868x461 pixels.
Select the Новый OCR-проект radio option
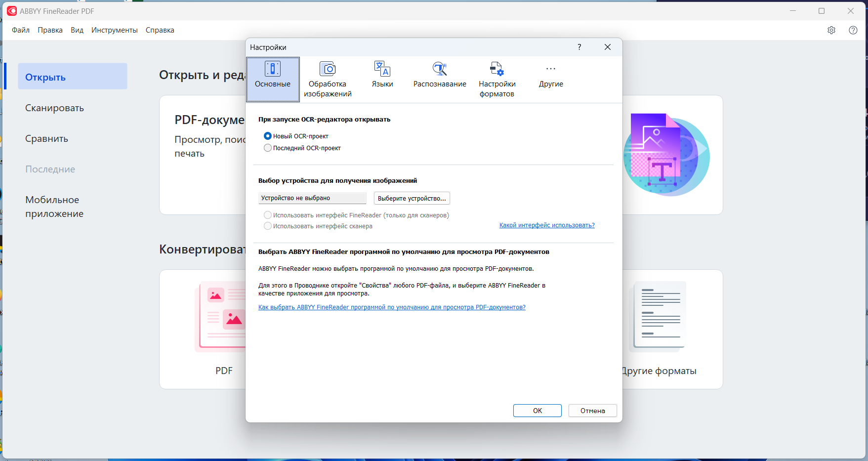click(x=296, y=136)
